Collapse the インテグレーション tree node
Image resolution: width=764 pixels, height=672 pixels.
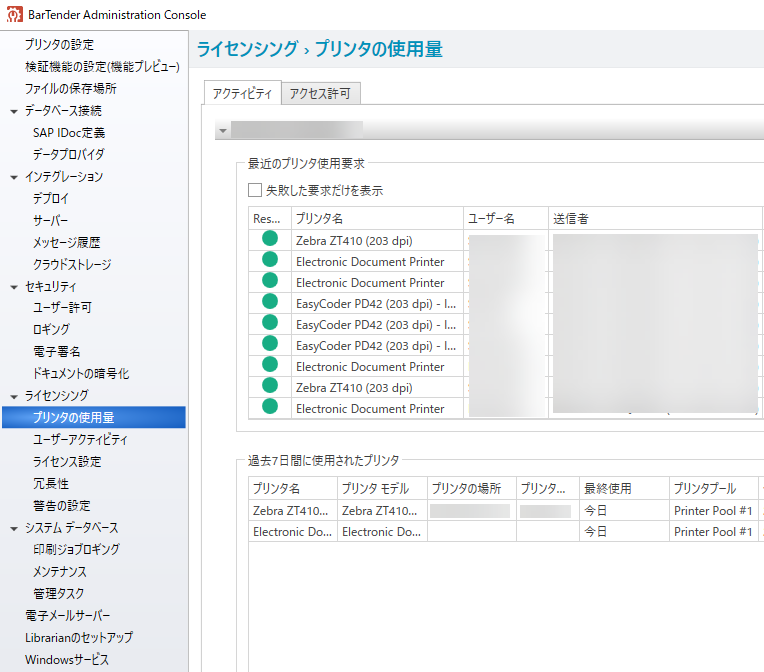pos(14,177)
